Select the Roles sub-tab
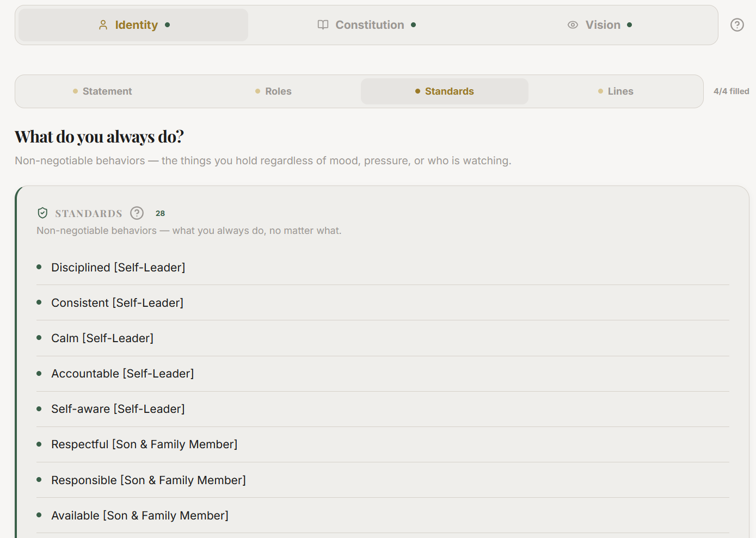This screenshot has height=538, width=756. click(x=273, y=91)
